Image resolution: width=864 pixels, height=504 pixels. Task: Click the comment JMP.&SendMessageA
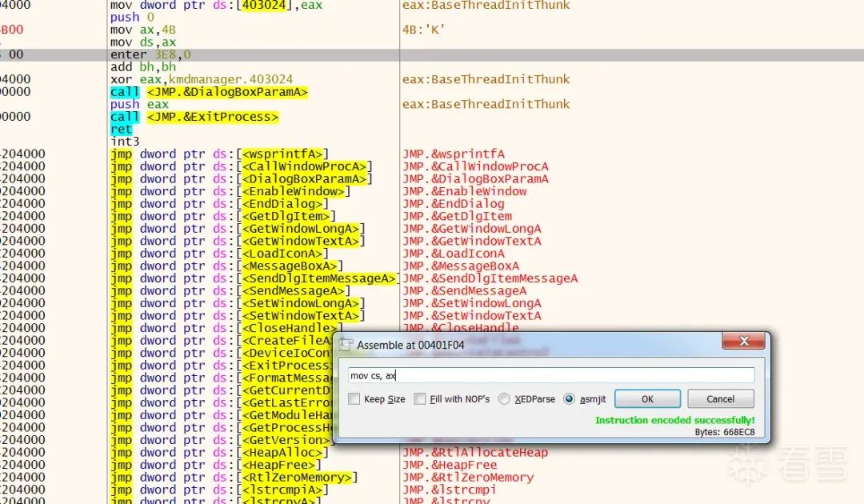(x=465, y=291)
